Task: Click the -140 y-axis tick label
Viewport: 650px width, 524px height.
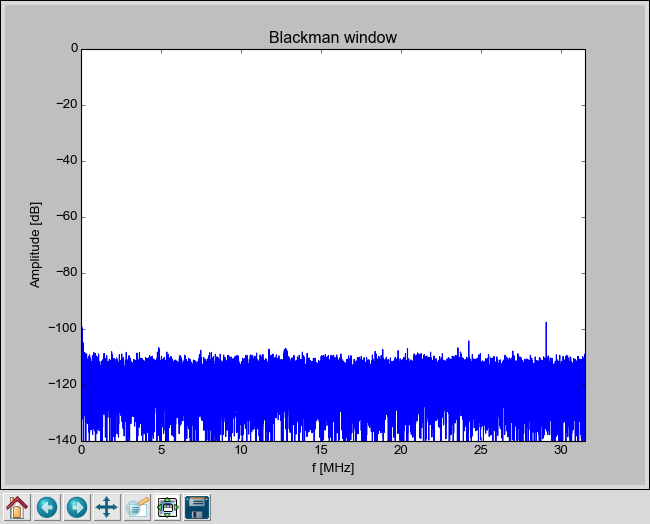Action: [63, 439]
